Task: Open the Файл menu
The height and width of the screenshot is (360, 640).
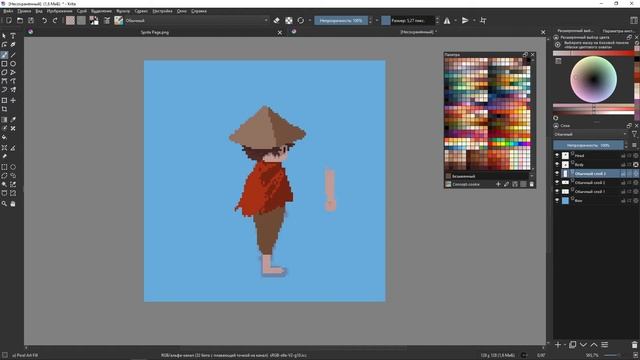Action: click(x=8, y=11)
